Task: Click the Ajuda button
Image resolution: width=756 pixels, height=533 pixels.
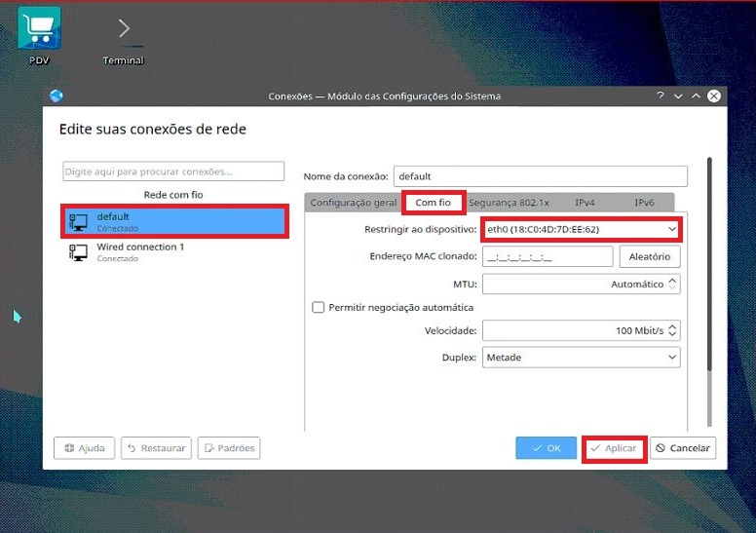Action: [85, 448]
